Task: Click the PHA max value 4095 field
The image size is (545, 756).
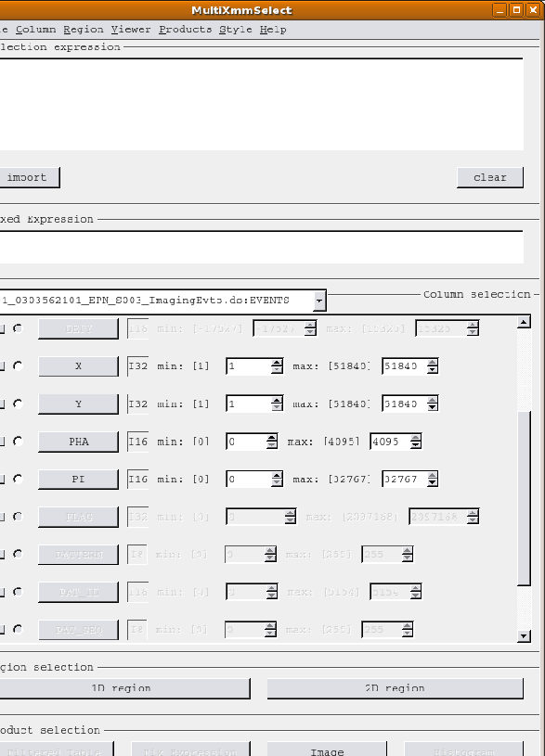Action: pos(390,442)
